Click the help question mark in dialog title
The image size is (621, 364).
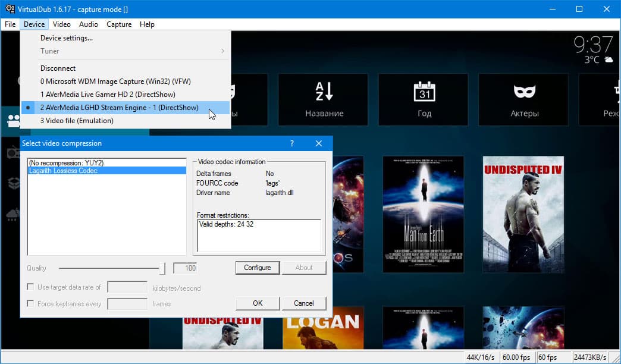click(x=292, y=143)
